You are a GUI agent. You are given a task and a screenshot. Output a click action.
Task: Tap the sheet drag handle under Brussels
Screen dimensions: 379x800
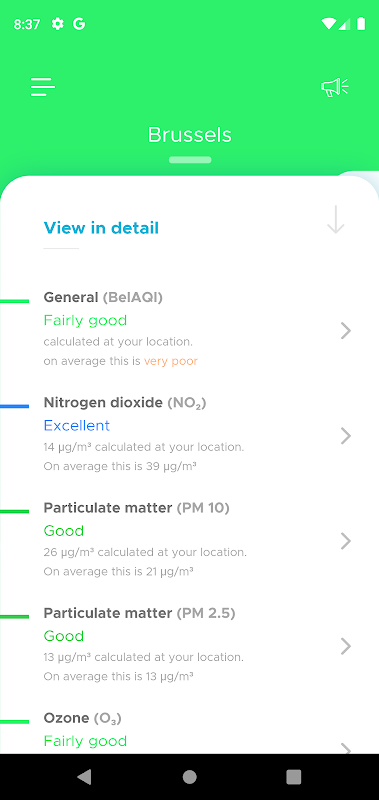pyautogui.click(x=190, y=160)
